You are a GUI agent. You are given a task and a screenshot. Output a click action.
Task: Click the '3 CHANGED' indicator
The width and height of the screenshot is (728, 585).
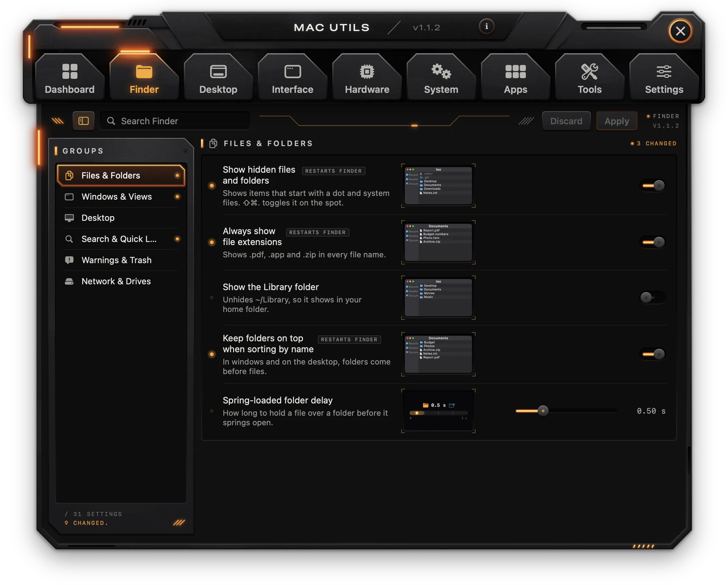click(654, 143)
